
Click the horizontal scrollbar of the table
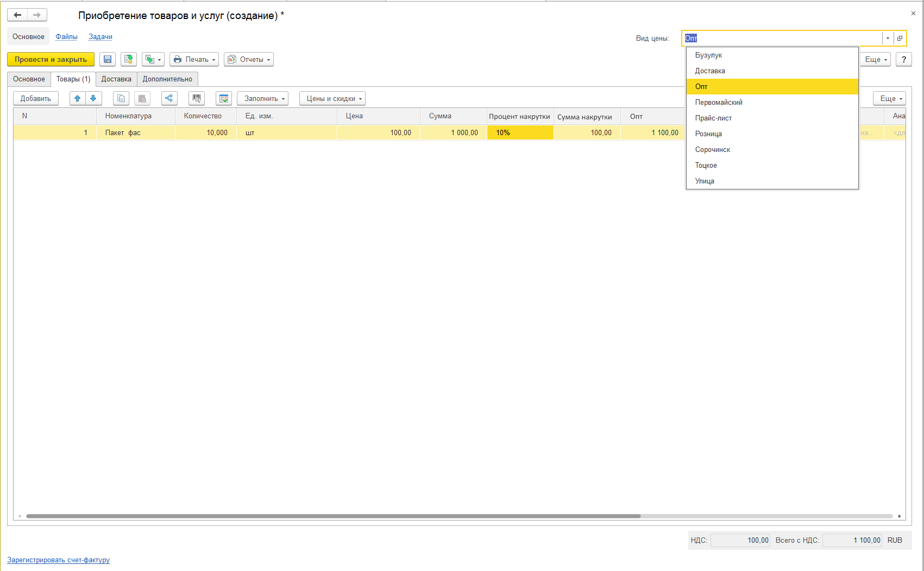pos(333,516)
